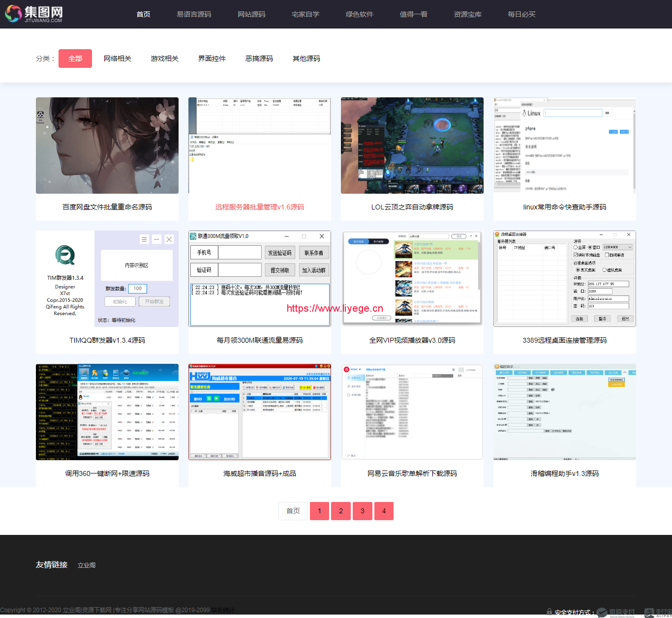
Task: Jump to page 4 of results
Action: 384,511
